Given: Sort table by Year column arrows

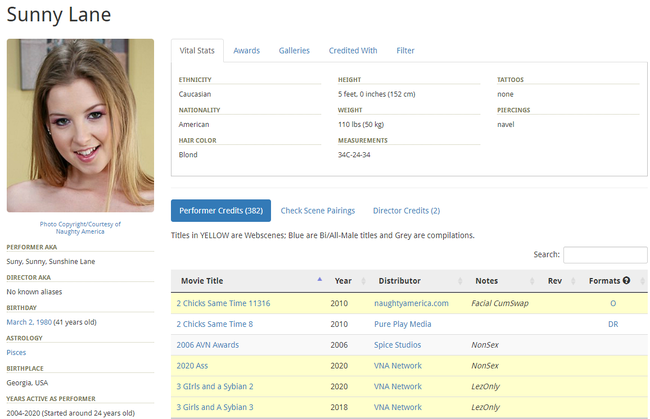Looking at the screenshot, I should [x=364, y=281].
